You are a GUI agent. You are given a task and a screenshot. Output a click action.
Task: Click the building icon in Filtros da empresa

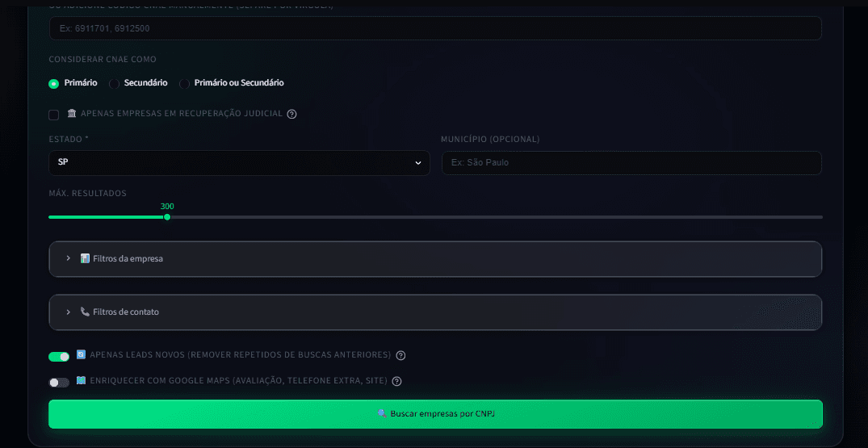(85, 258)
